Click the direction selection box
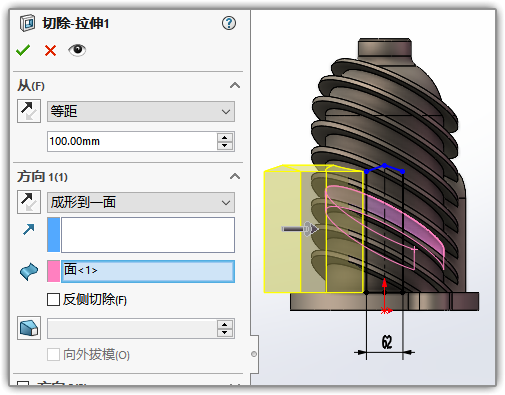 pos(148,235)
